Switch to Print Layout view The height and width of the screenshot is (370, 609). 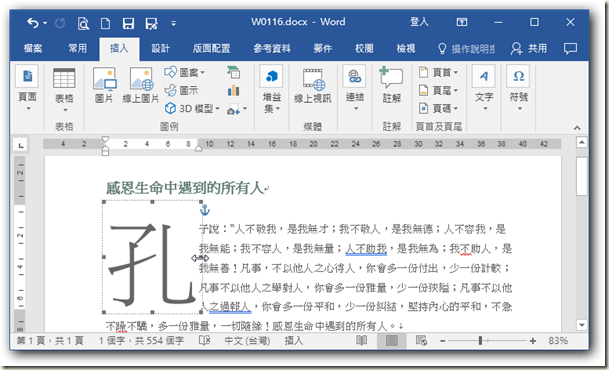point(392,340)
